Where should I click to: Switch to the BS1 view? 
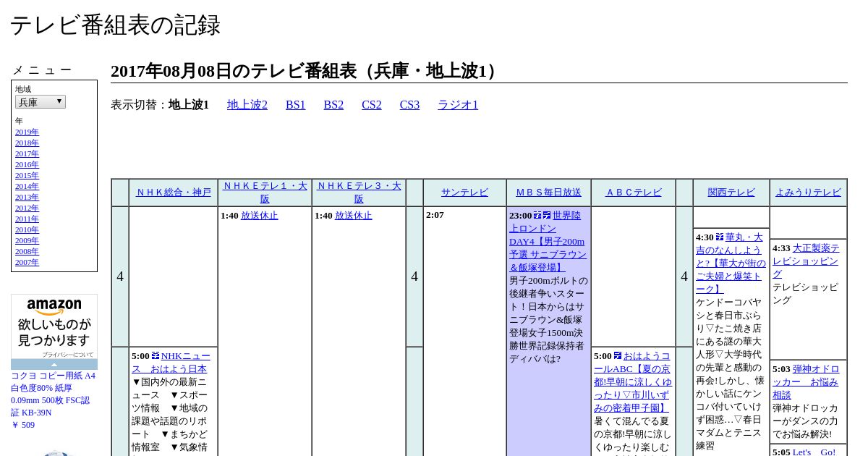point(296,105)
